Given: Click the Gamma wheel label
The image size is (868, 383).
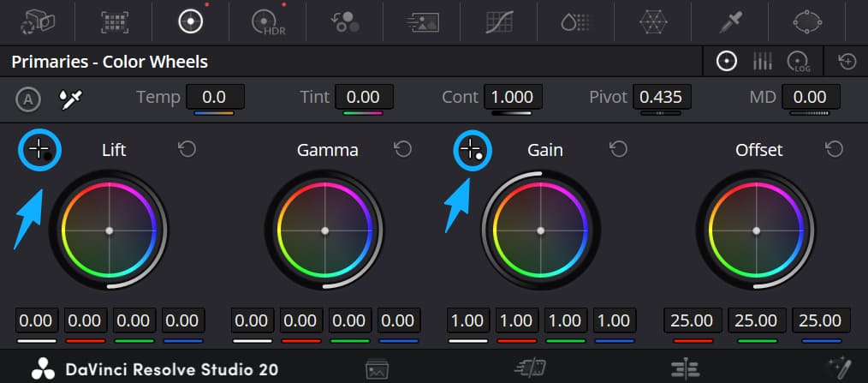Looking at the screenshot, I should click(327, 150).
